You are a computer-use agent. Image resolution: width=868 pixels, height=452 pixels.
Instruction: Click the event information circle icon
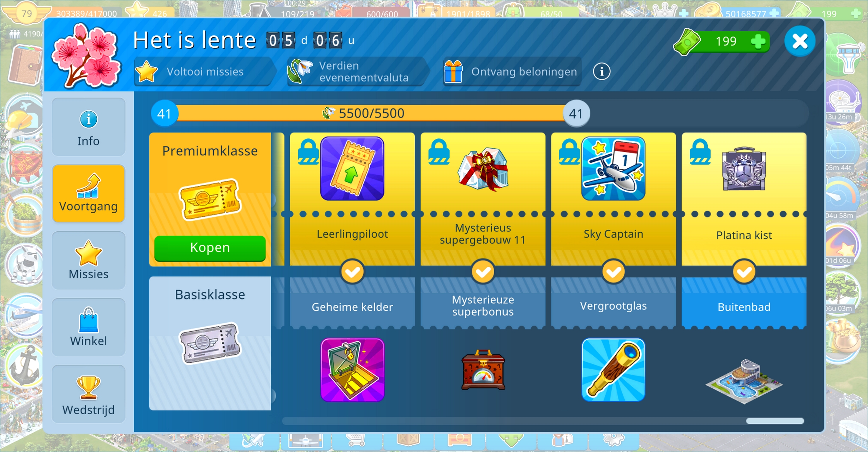coord(601,72)
